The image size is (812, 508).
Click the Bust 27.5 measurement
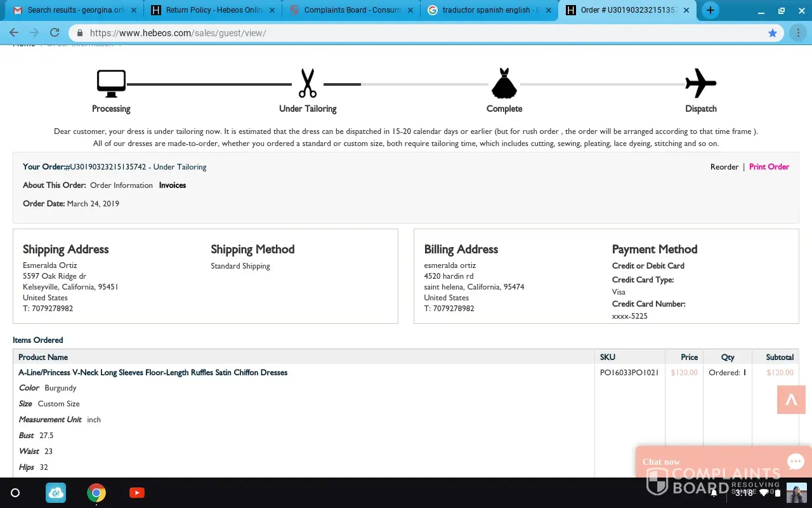(x=36, y=436)
